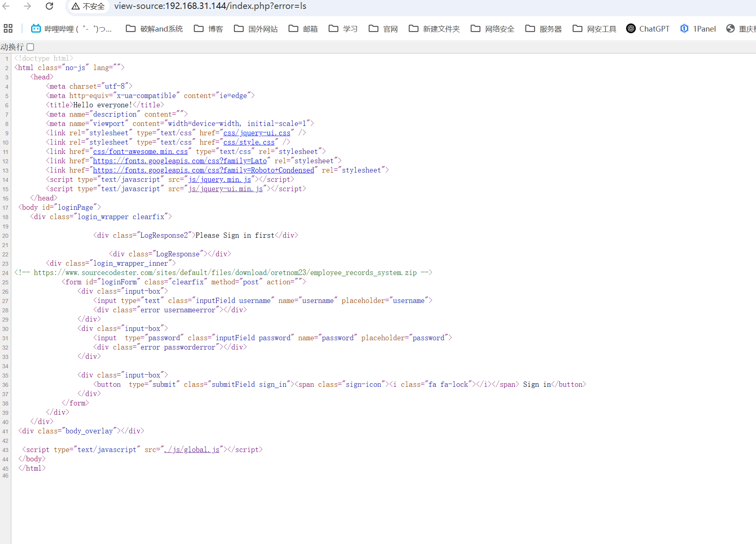Open the 学习 bookmark folder
The width and height of the screenshot is (756, 544).
[343, 29]
